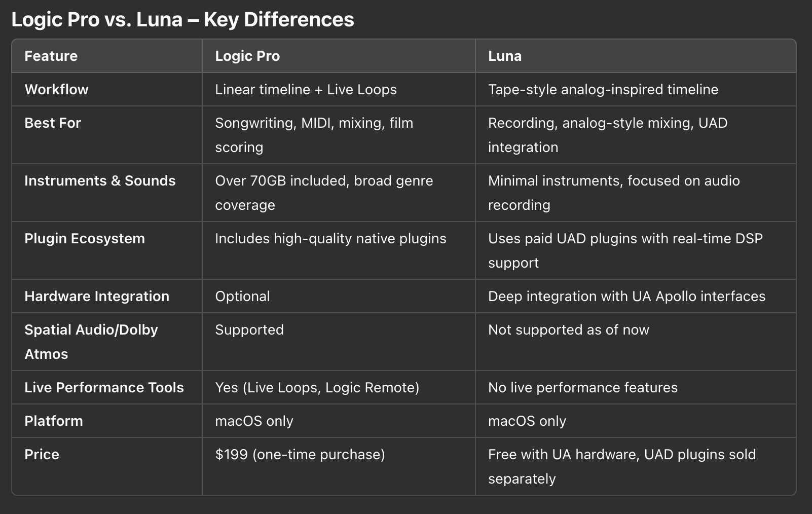Click the Plugin Ecosystem row label
This screenshot has width=812, height=514.
coord(85,238)
